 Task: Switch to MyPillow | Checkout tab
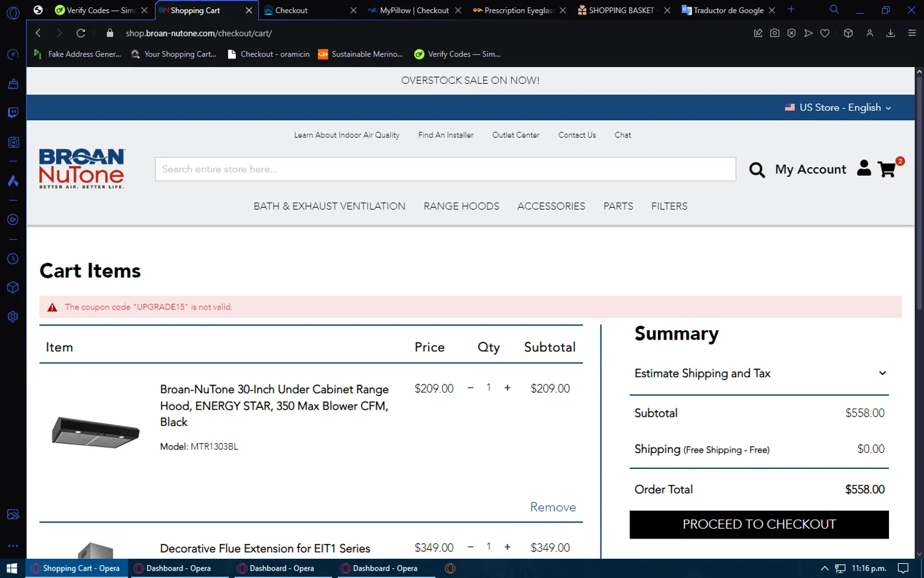pos(414,10)
